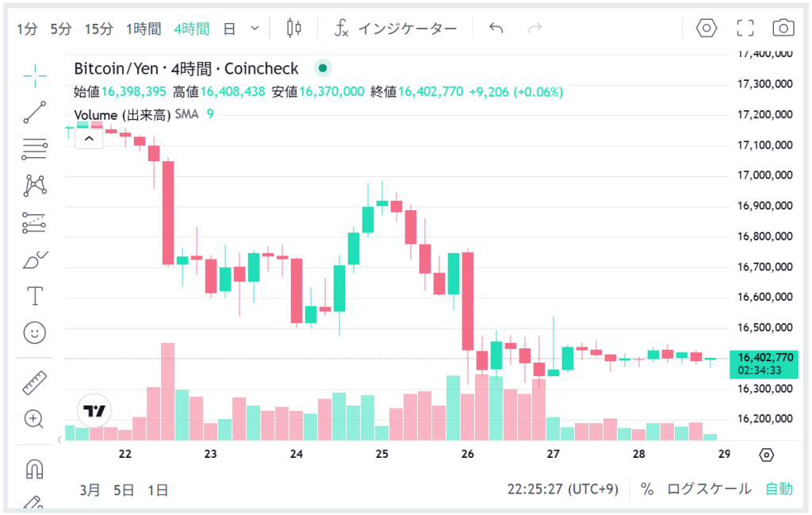The image size is (812, 515).
Task: Open the candlestick chart type menu
Action: (x=294, y=29)
